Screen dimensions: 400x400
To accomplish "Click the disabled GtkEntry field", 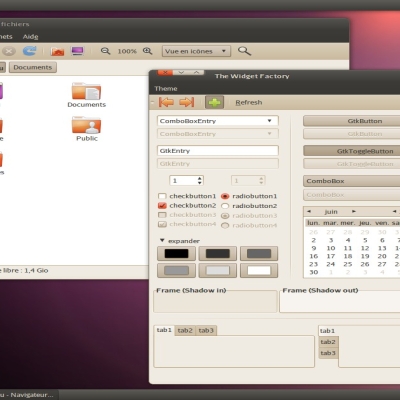I will pyautogui.click(x=218, y=164).
